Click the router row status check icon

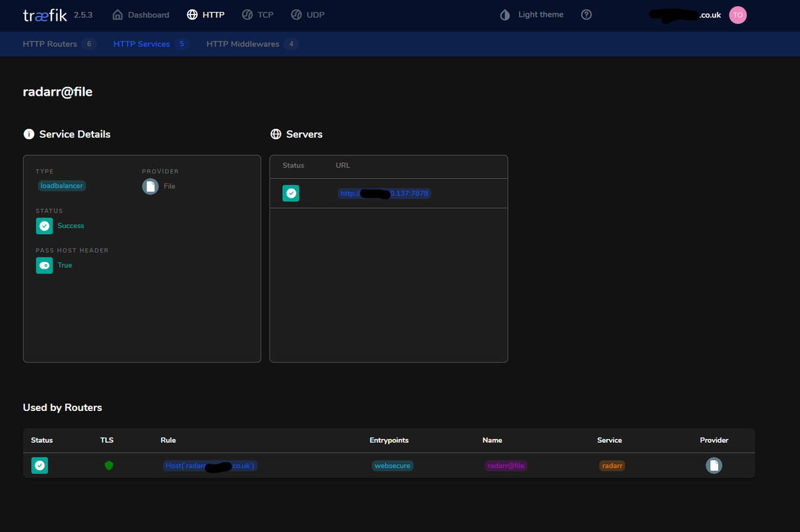click(39, 465)
